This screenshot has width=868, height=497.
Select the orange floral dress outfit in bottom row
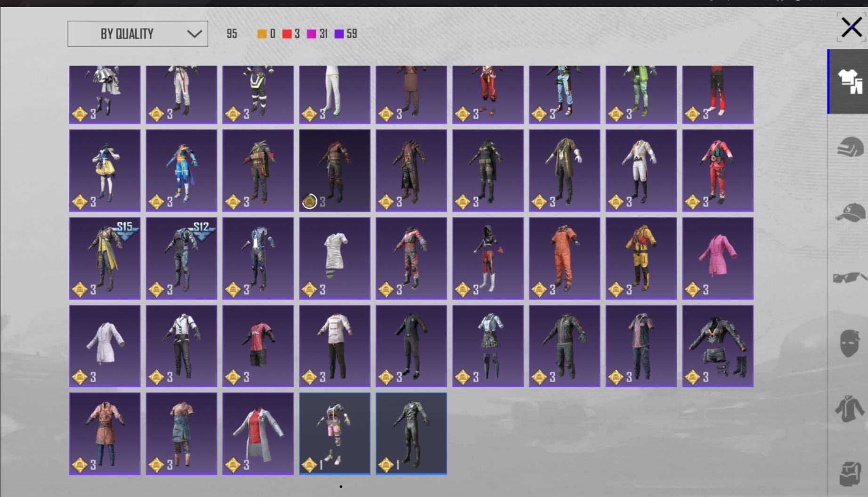pos(105,434)
